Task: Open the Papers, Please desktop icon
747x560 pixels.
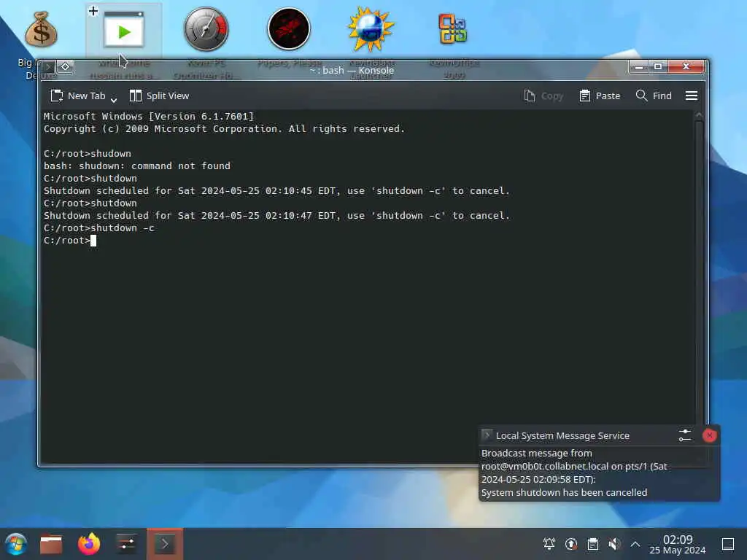Action: (x=289, y=29)
